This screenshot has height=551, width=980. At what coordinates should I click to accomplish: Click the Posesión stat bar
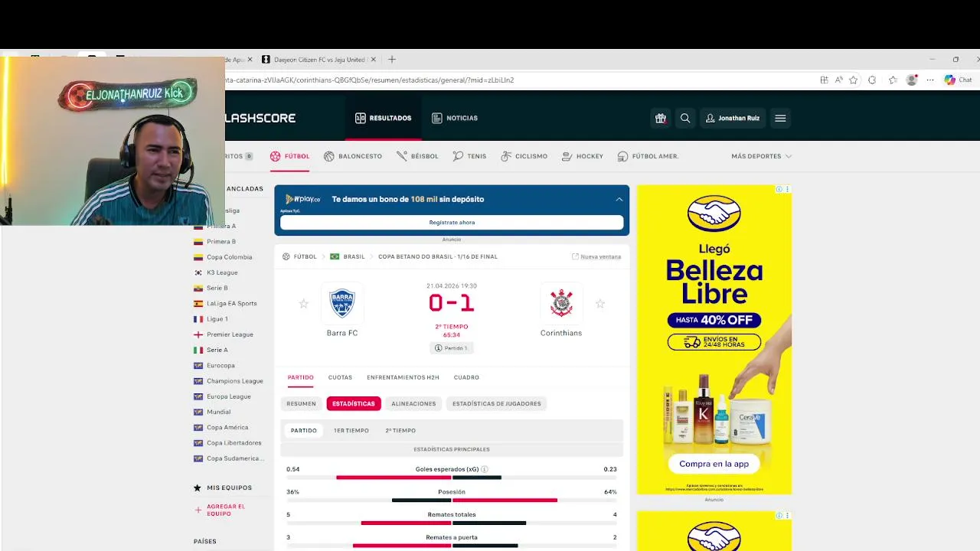(452, 500)
